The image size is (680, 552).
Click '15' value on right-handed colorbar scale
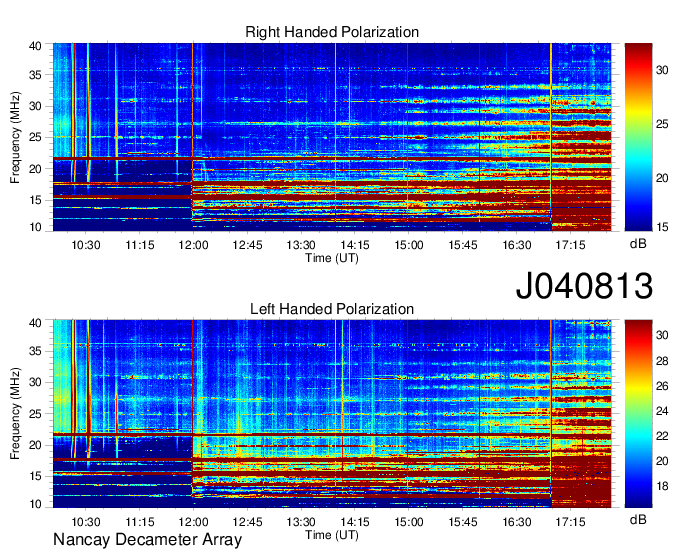click(x=662, y=227)
